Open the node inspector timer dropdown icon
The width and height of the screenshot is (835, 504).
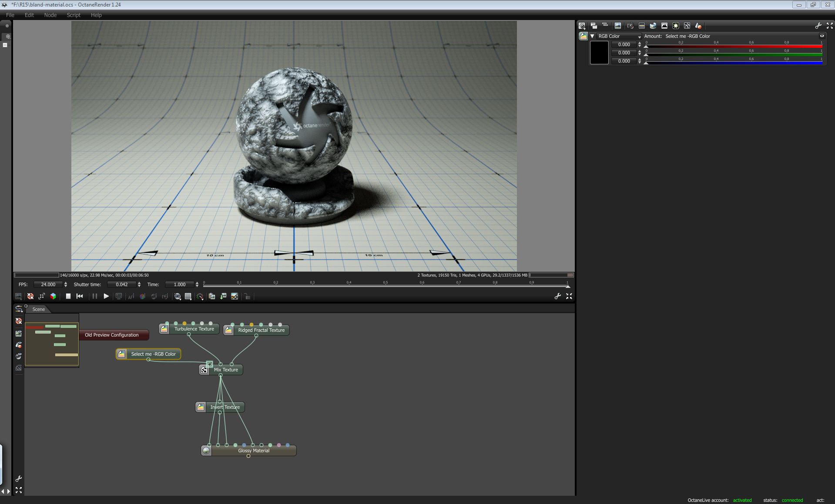[582, 26]
